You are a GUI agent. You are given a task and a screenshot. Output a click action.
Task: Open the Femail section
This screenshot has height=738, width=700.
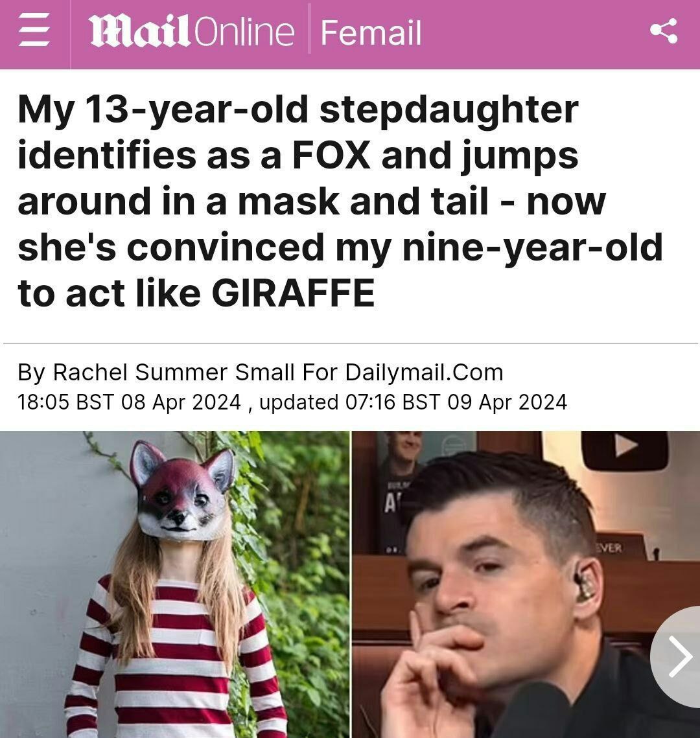coord(371,33)
